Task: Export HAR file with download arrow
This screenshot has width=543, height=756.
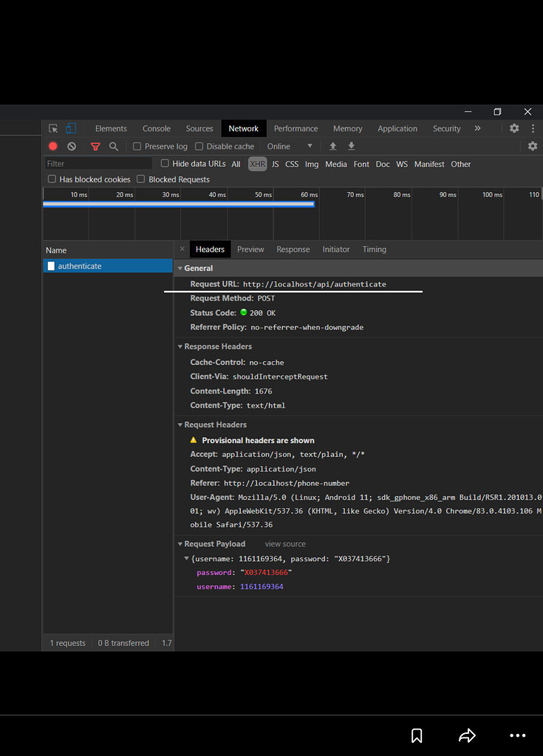Action: click(x=352, y=146)
